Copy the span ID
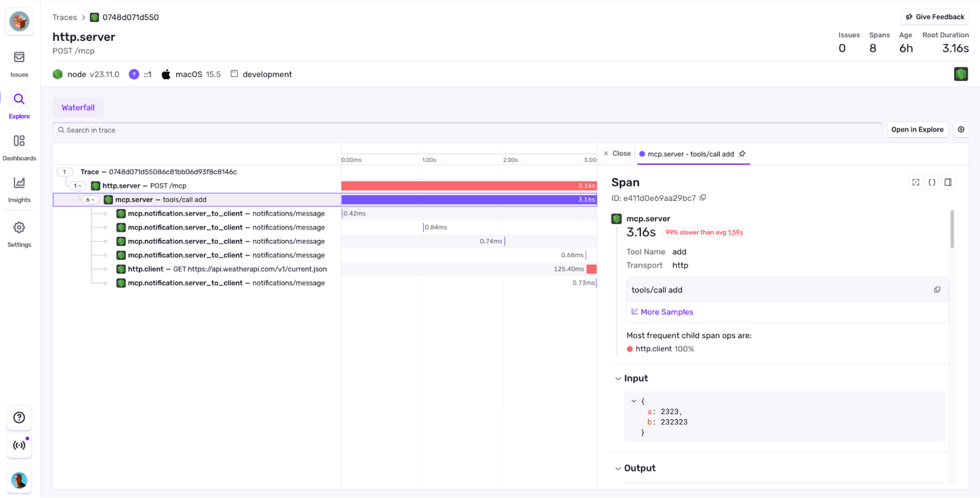This screenshot has width=980, height=498. [703, 198]
